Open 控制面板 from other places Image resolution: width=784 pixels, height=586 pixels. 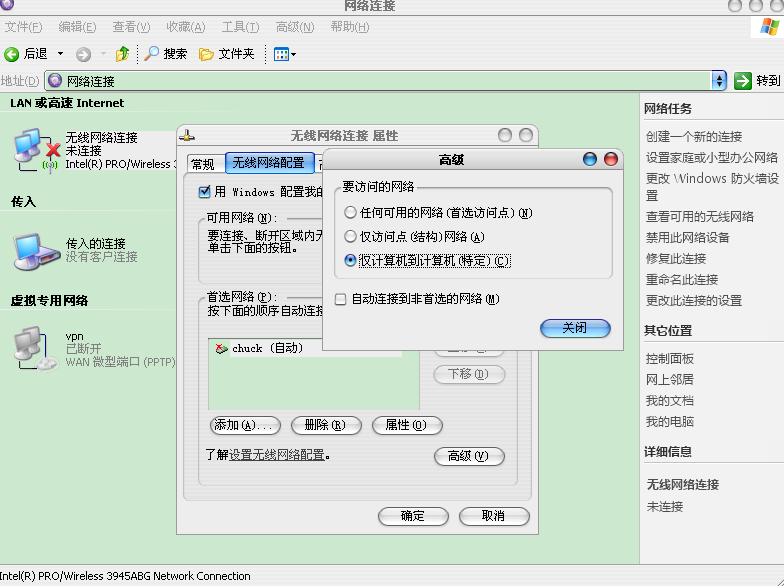(670, 358)
